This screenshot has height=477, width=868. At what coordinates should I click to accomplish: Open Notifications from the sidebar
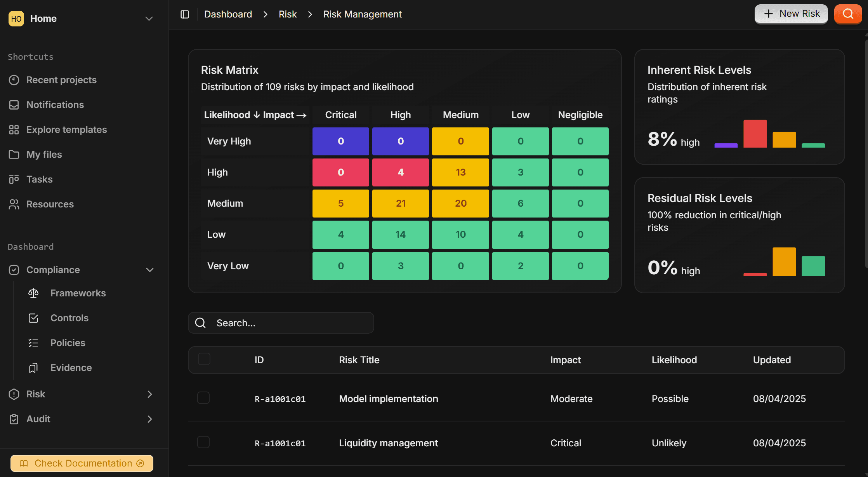55,104
